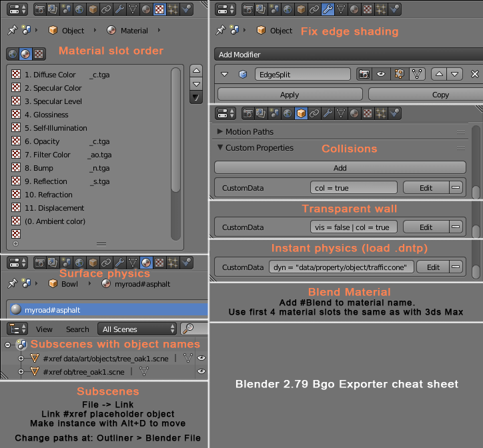This screenshot has width=483, height=448.
Task: Open Outliner editor type selector
Action: click(x=17, y=329)
